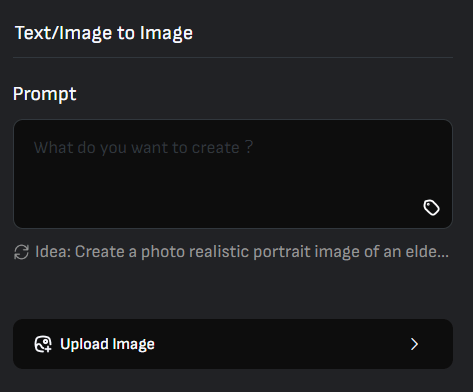Viewport: 473px width, 392px height.
Task: Click the word "Idea:" in the suggestion line
Action: click(53, 252)
